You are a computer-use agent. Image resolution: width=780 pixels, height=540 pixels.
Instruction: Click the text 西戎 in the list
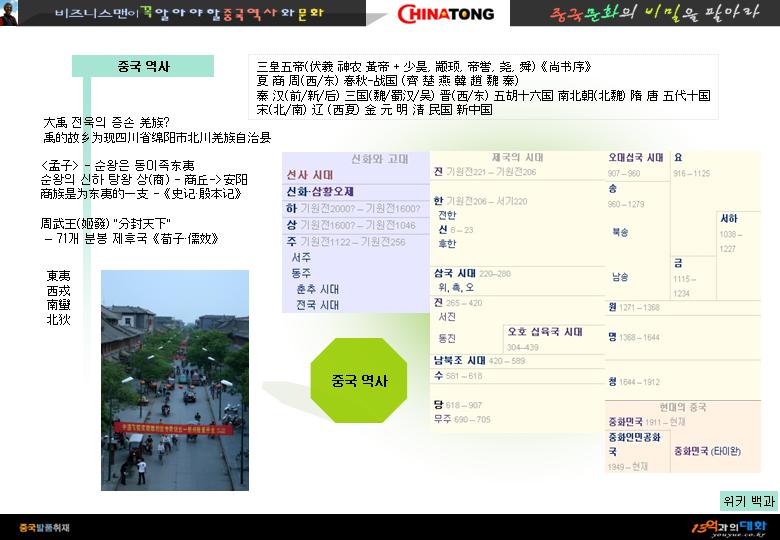pos(59,290)
